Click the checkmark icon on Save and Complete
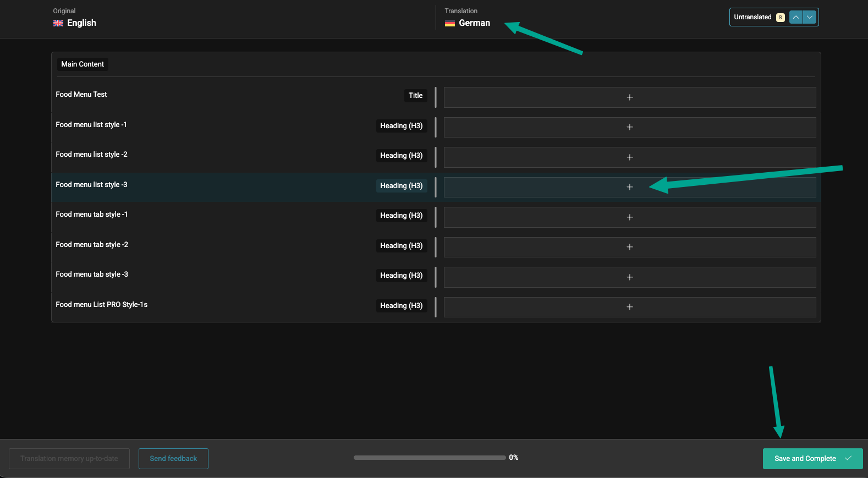 (x=848, y=458)
